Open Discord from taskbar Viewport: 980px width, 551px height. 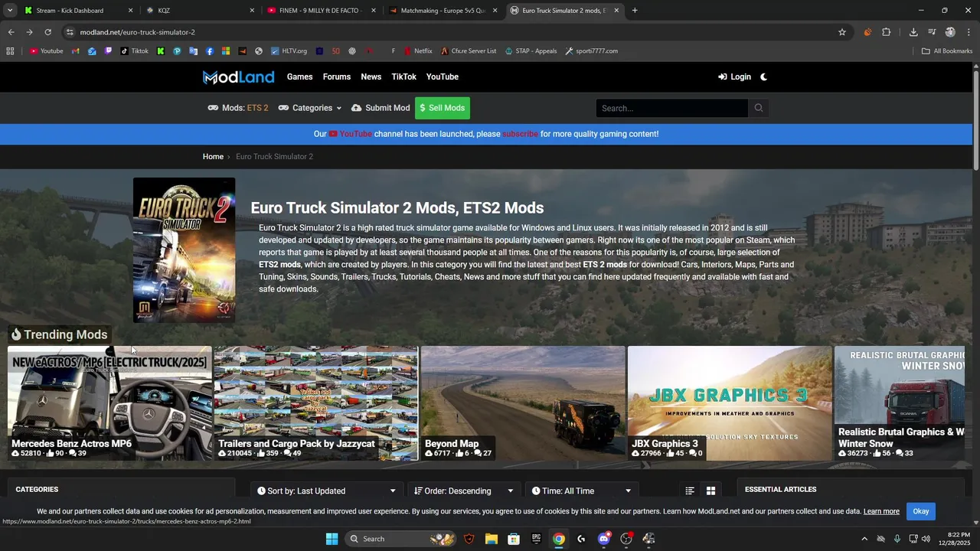604,539
